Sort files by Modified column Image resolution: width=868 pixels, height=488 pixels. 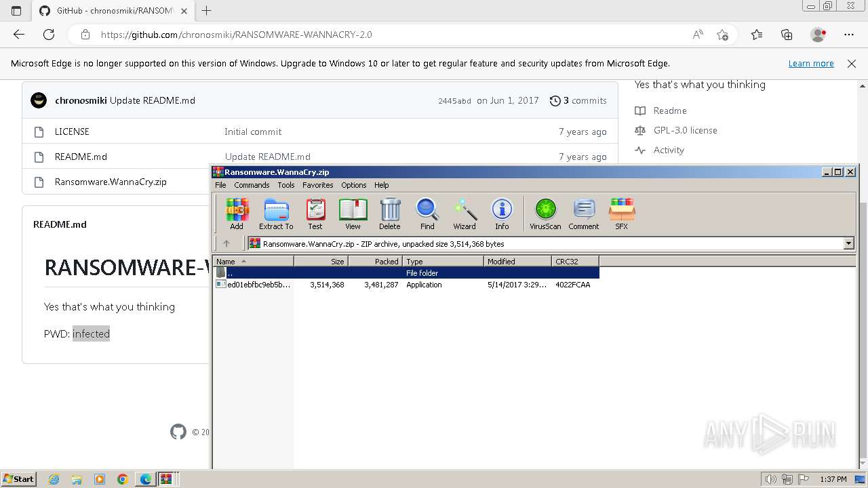click(518, 261)
